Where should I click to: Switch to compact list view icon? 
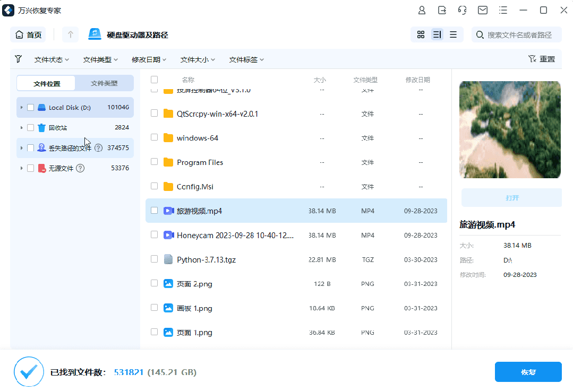[453, 34]
